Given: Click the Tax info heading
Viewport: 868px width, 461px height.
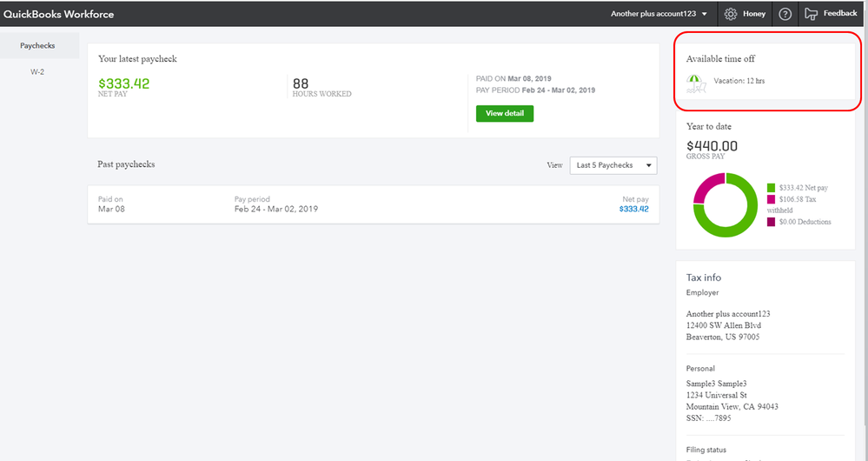Looking at the screenshot, I should 704,277.
